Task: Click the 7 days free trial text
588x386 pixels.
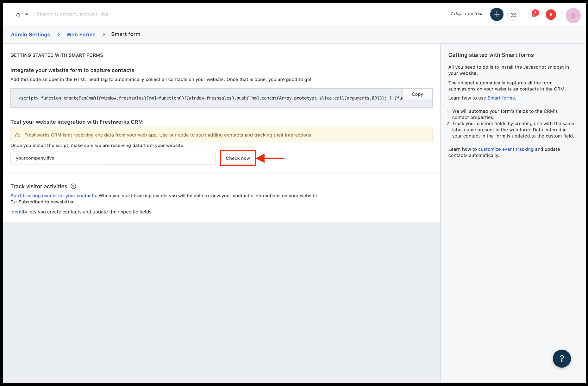Action: [x=466, y=14]
